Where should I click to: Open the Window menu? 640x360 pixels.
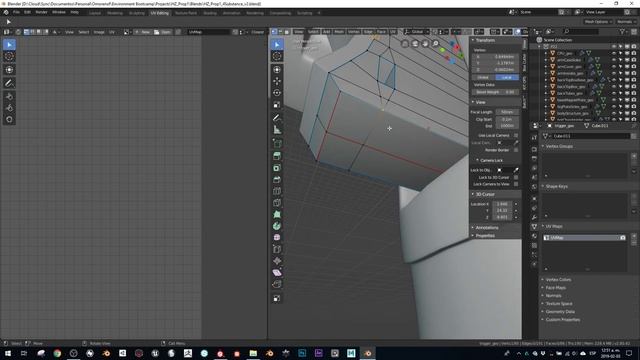coord(59,12)
